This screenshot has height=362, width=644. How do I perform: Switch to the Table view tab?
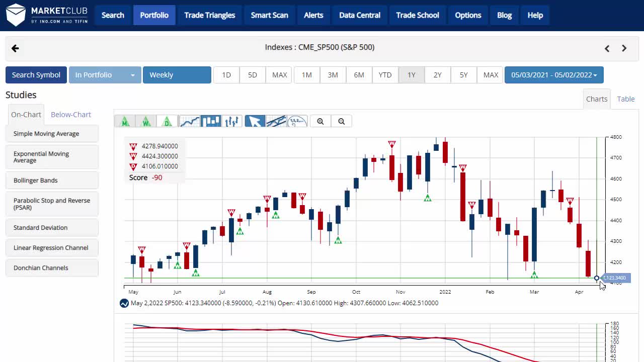[x=626, y=99]
